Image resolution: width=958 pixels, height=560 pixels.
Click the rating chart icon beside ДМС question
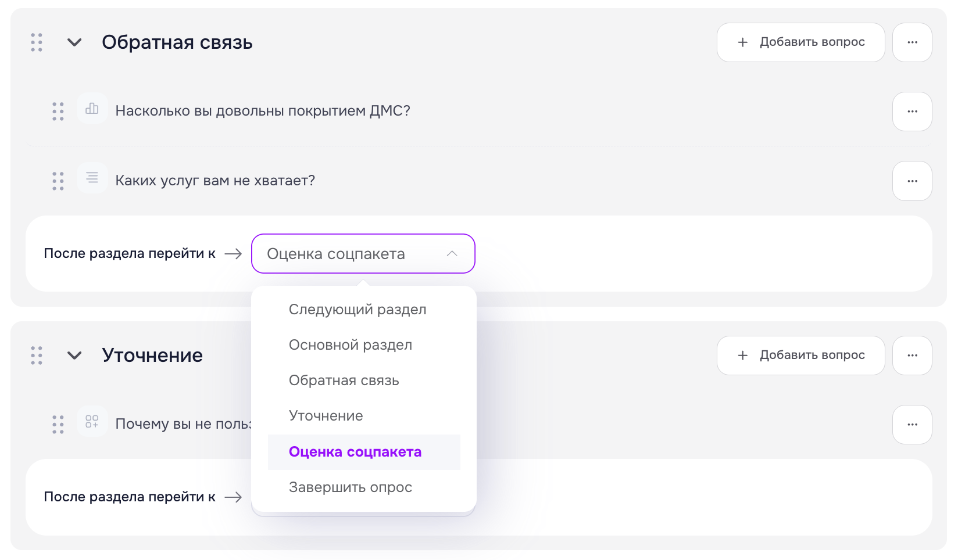coord(92,109)
